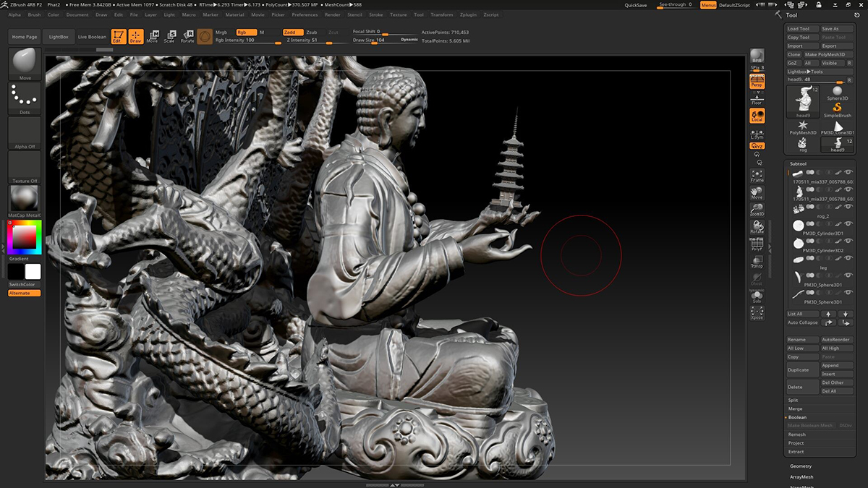Expand the Extract subsection

[796, 452]
